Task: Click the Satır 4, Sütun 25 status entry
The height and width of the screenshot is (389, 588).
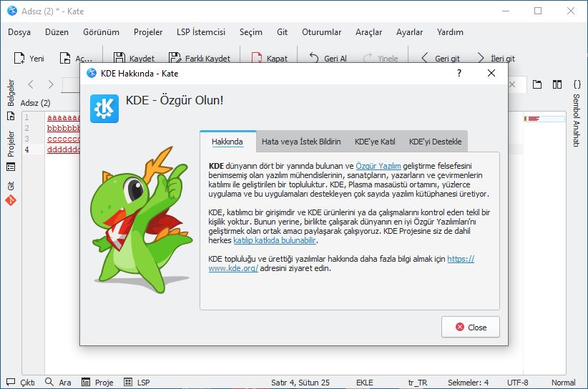Action: click(x=300, y=383)
